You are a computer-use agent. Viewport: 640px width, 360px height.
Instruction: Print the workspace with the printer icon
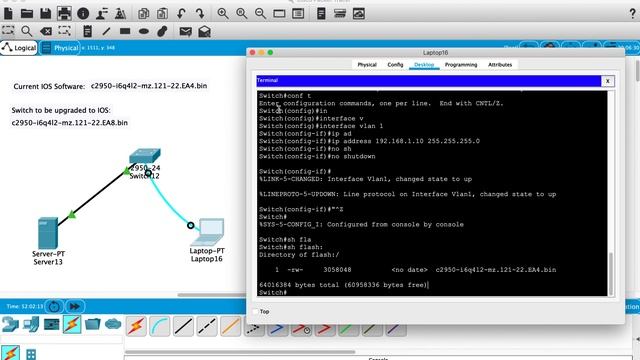(x=64, y=14)
